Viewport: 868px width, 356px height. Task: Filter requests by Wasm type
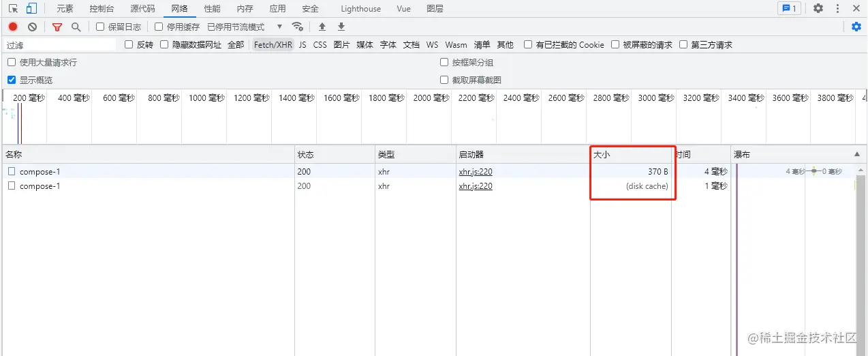tap(456, 45)
